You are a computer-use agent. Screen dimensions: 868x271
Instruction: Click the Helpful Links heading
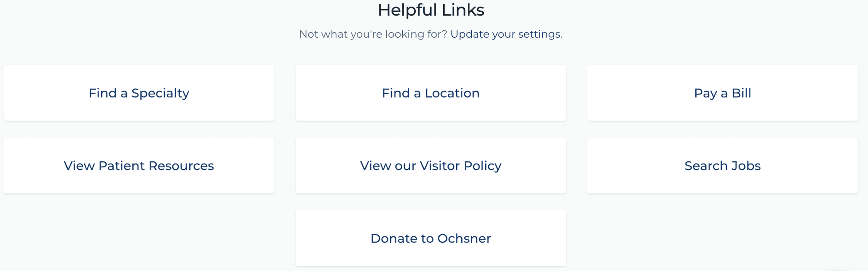click(431, 10)
